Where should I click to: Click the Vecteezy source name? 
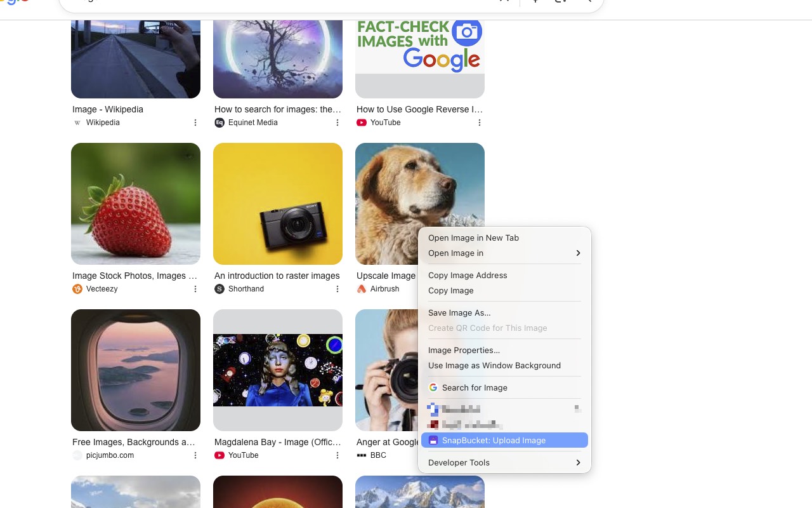(x=102, y=289)
